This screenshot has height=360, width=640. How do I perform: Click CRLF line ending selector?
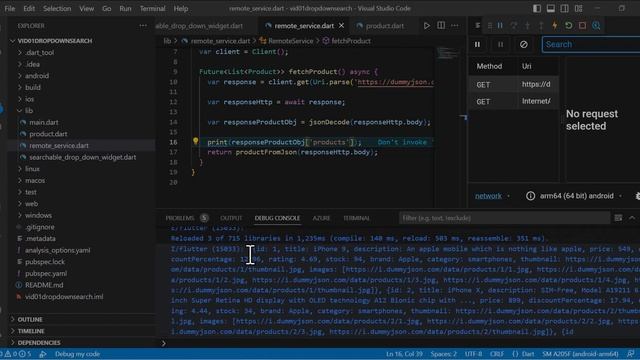[x=497, y=354]
